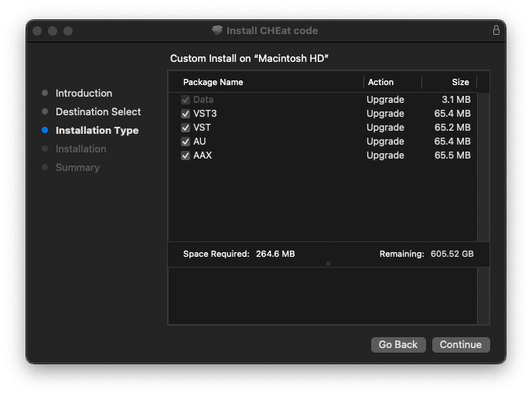532x396 pixels.
Task: Click the description pane vertical scrollbar
Action: tap(483, 295)
